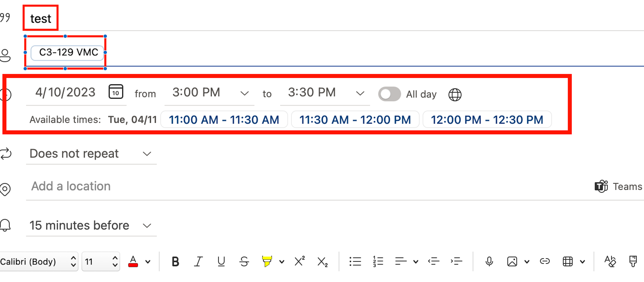Viewport: 644px width, 282px height.
Task: Expand the 3:00 PM start time dropdown
Action: pyautogui.click(x=244, y=93)
